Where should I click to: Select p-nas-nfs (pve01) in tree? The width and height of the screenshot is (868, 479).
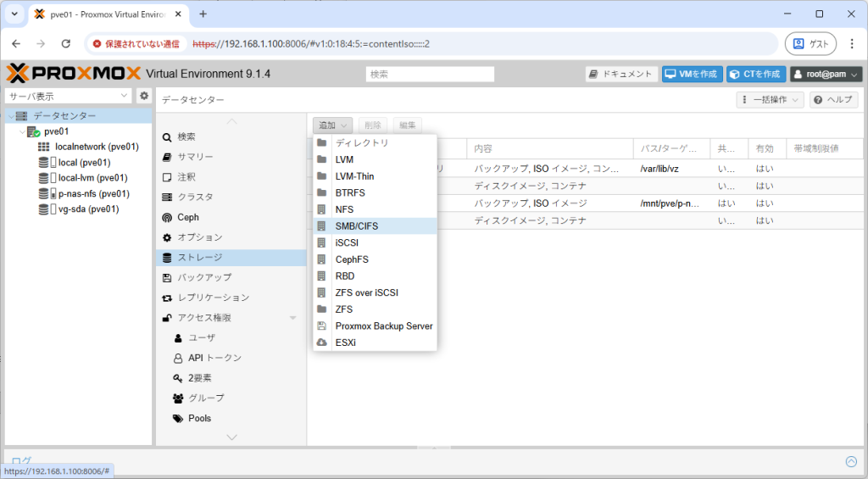(x=94, y=194)
